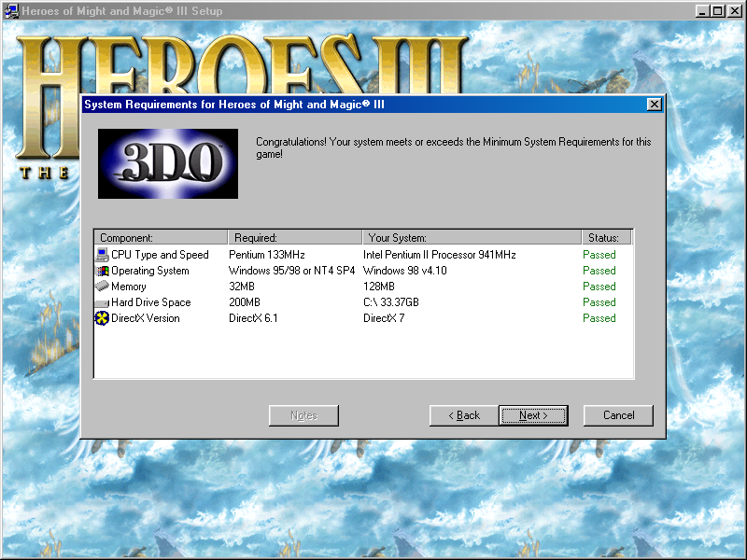Click the DirectX 6.1 required value
The height and width of the screenshot is (560, 747).
[253, 318]
